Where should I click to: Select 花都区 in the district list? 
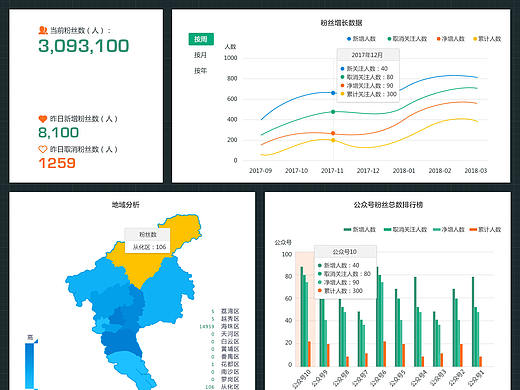point(230,364)
